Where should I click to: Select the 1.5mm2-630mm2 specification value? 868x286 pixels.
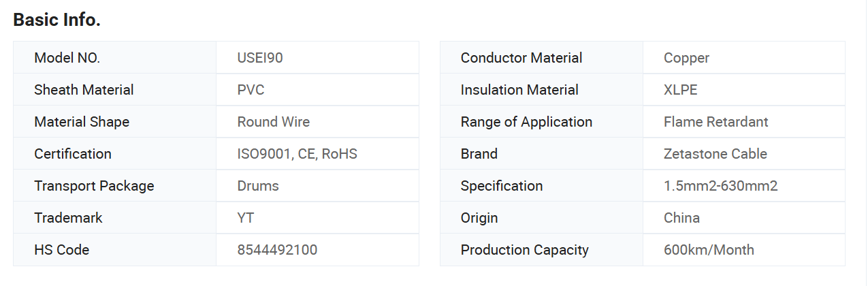click(721, 186)
